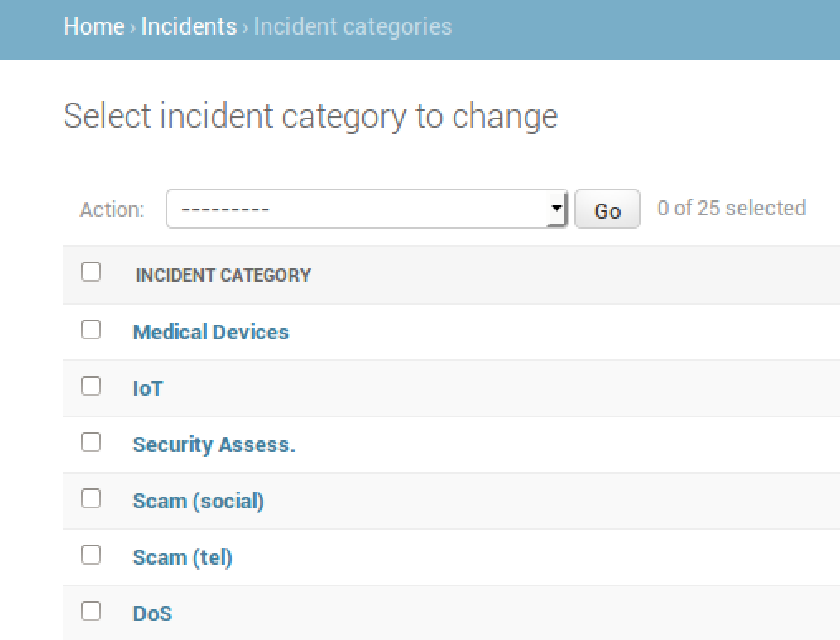Image resolution: width=840 pixels, height=640 pixels.
Task: Tick the Scam (tel) checkbox
Action: click(91, 554)
